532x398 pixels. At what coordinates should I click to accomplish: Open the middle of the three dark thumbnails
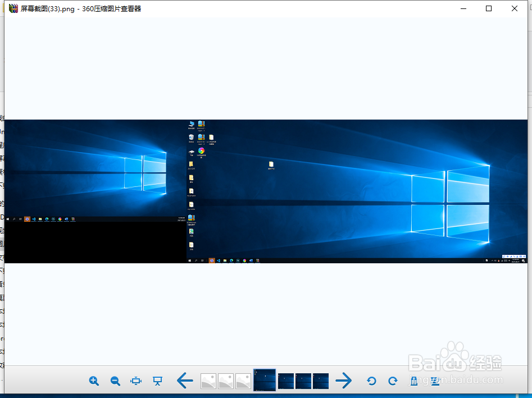coord(303,381)
